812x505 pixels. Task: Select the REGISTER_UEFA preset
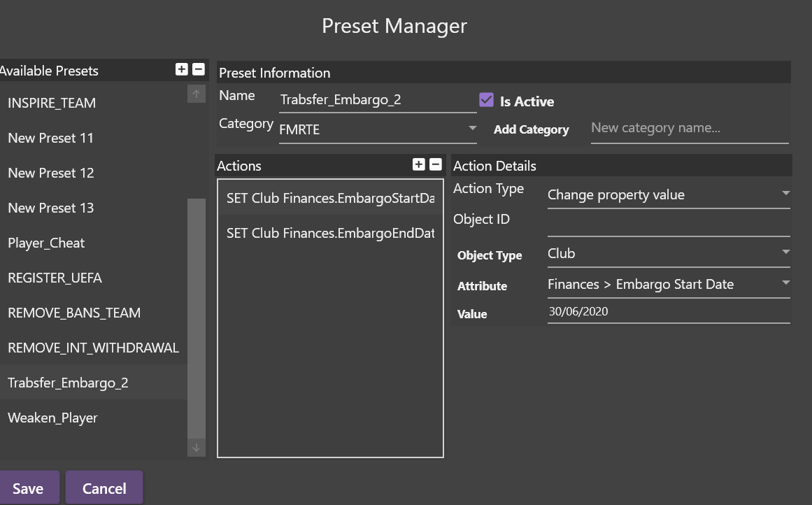coord(55,278)
